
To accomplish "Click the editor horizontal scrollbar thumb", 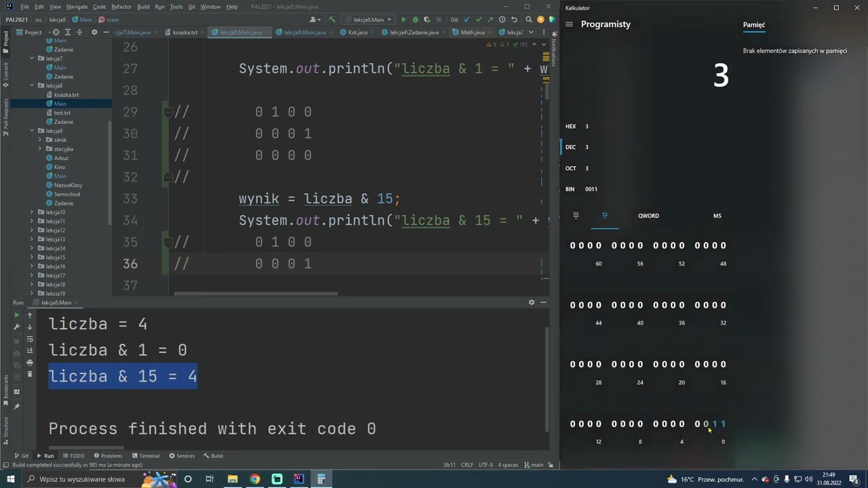I will 256,293.
